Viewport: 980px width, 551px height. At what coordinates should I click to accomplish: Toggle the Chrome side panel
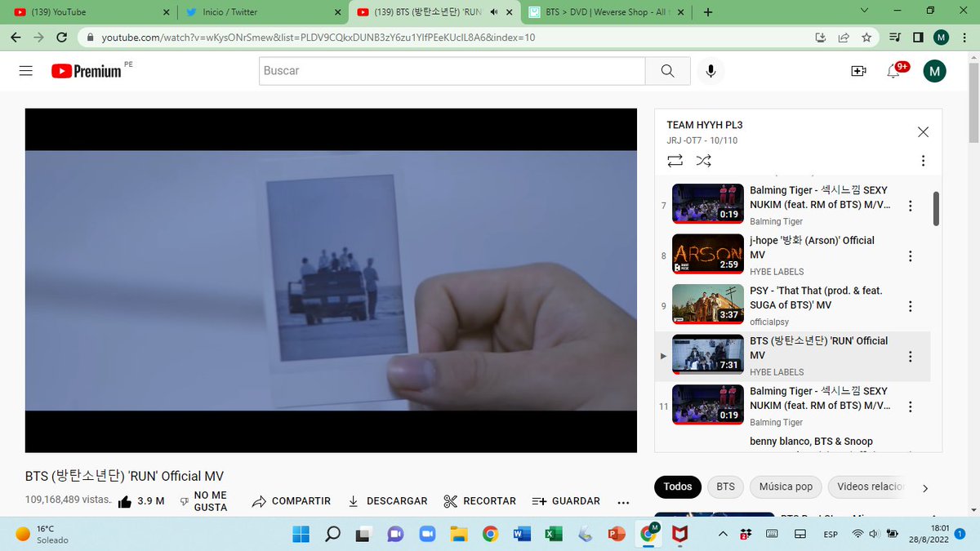click(918, 38)
